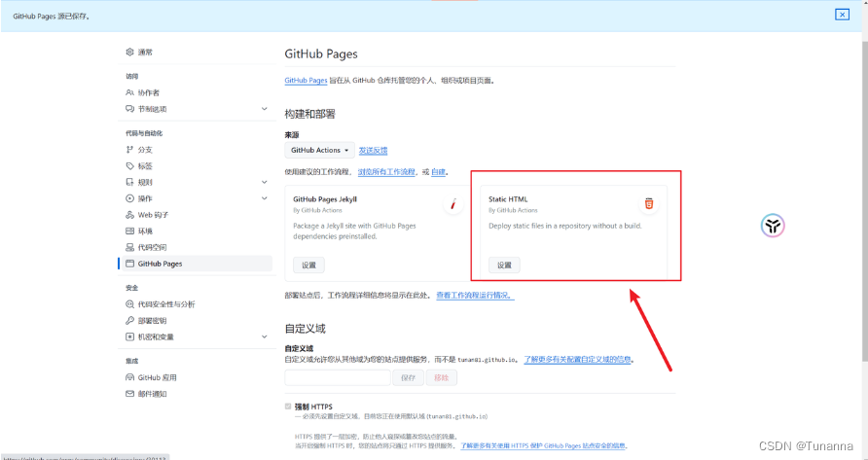The image size is (868, 460).
Task: Expand the 规则 section
Action: coord(264,182)
